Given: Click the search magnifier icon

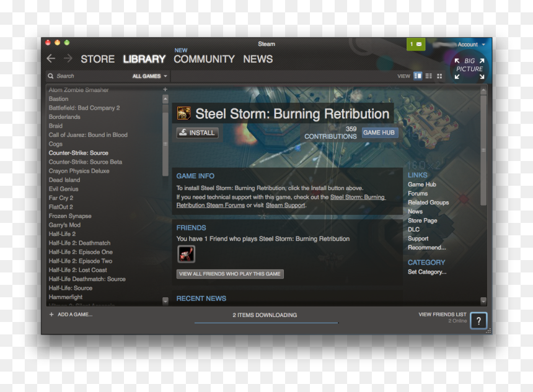Looking at the screenshot, I should tap(51, 76).
